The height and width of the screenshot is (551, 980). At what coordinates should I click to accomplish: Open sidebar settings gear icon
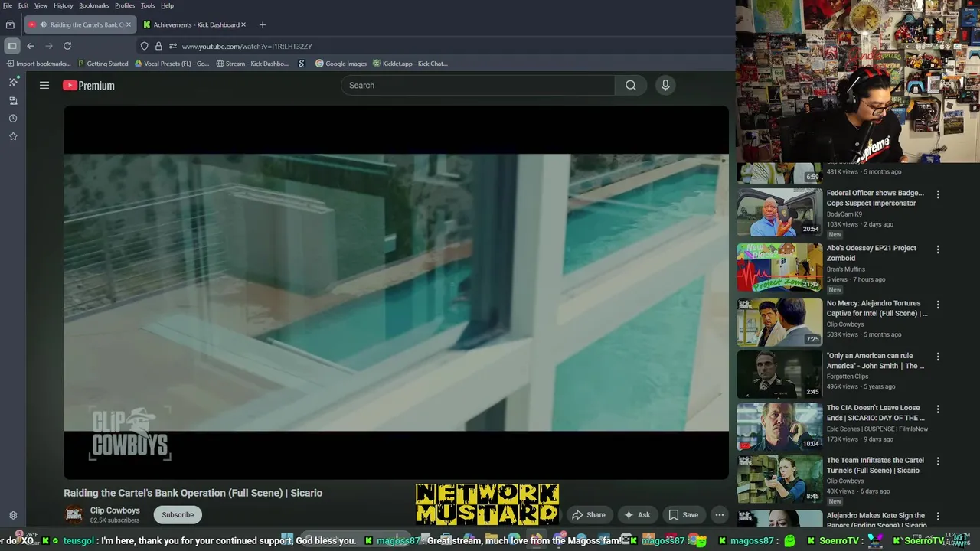(x=13, y=516)
